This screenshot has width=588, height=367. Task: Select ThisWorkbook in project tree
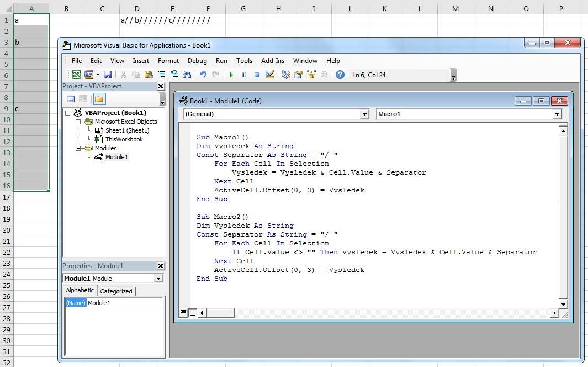(x=124, y=139)
